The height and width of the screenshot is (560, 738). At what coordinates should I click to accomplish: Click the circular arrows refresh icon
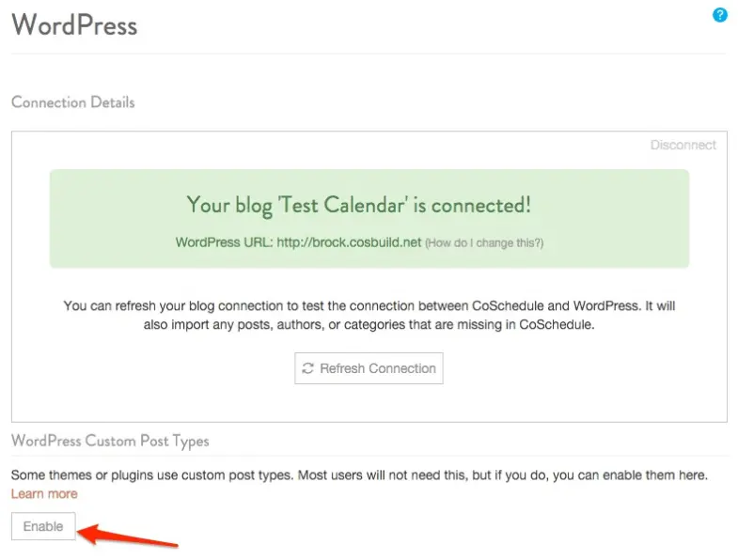[307, 368]
